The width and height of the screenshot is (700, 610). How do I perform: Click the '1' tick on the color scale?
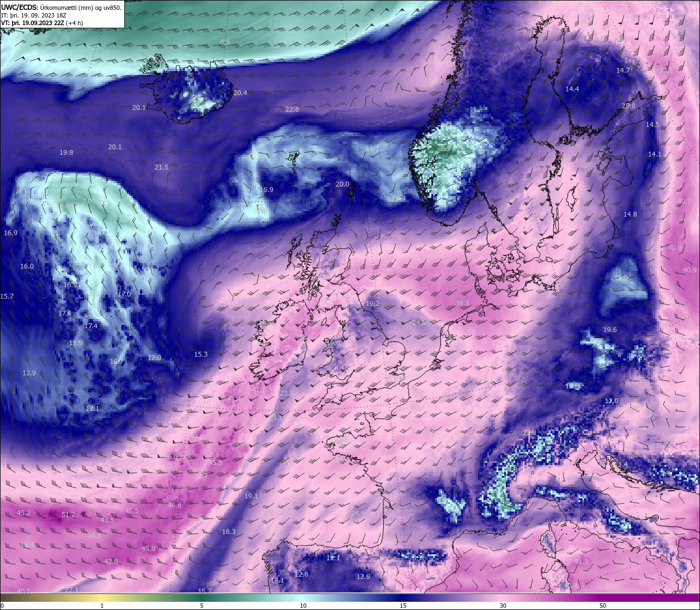pyautogui.click(x=102, y=606)
